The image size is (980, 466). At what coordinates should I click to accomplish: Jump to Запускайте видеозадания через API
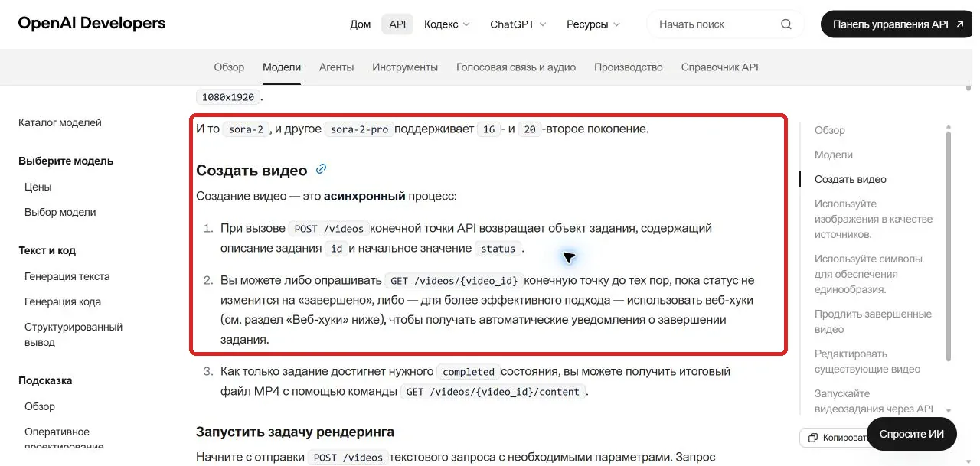tap(874, 401)
